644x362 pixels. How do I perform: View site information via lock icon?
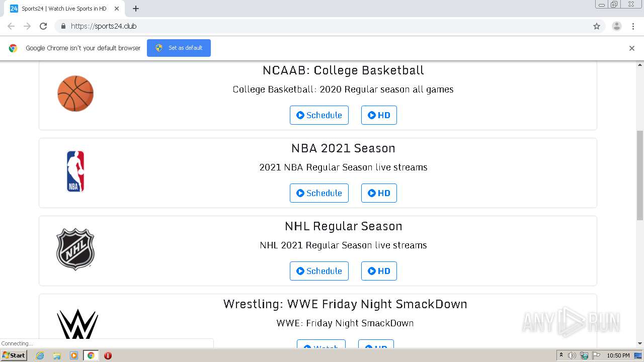coord(63,26)
